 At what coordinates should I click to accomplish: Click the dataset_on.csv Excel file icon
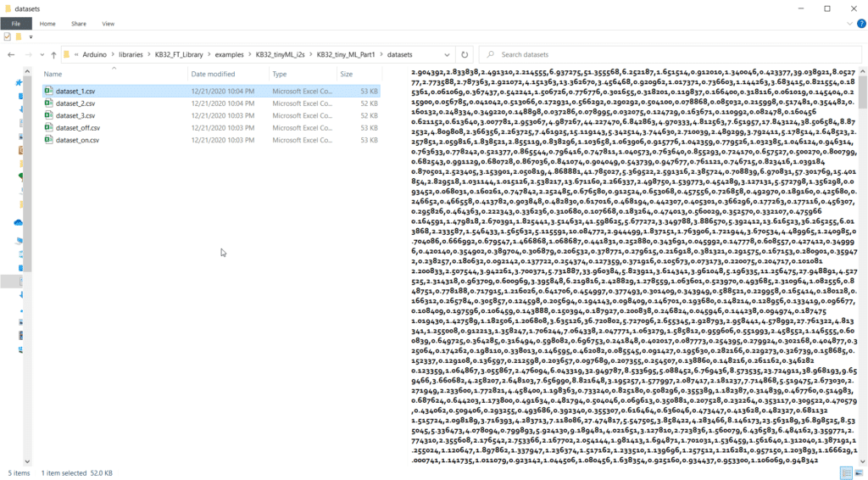48,140
